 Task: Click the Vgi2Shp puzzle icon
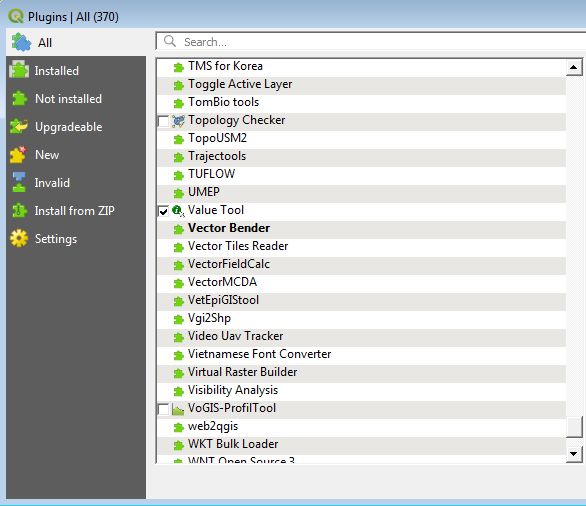[x=179, y=319]
